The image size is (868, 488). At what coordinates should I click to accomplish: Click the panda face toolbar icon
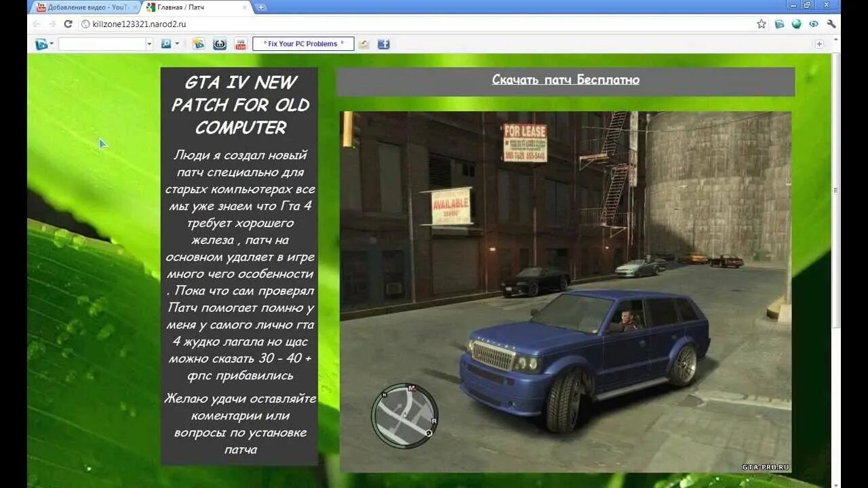coord(220,44)
